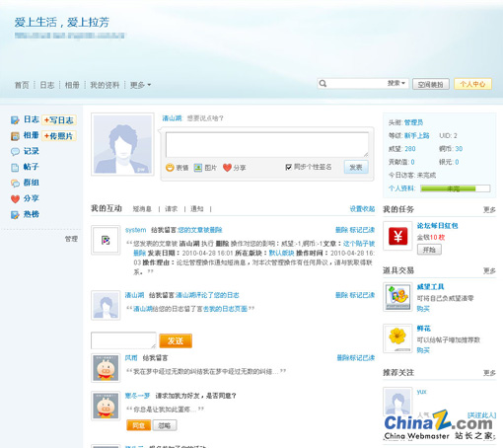Go to 我的资料 in top navigation

(105, 85)
